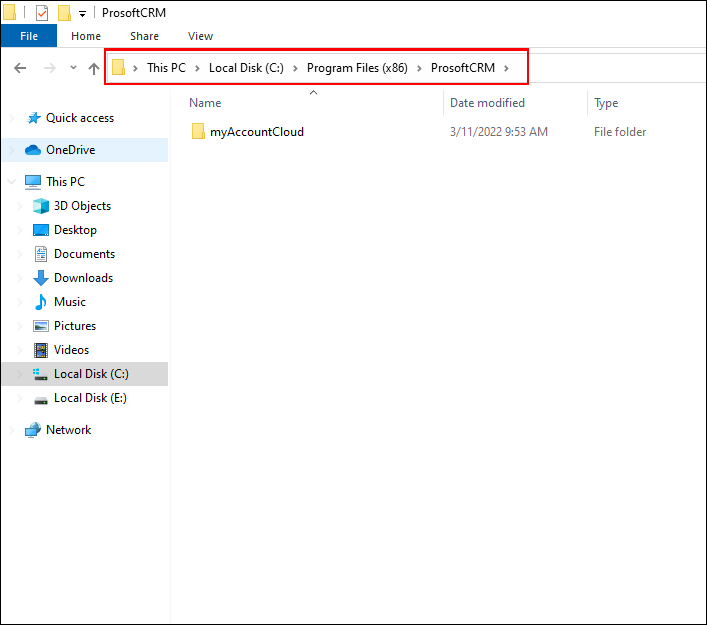Sort by the Name column header
The width and height of the screenshot is (707, 625).
tap(205, 103)
